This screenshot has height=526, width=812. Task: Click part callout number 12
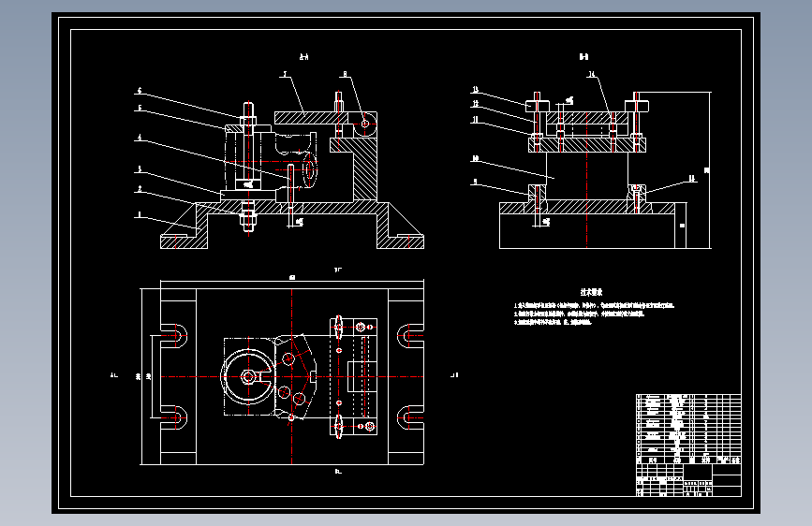tap(476, 104)
